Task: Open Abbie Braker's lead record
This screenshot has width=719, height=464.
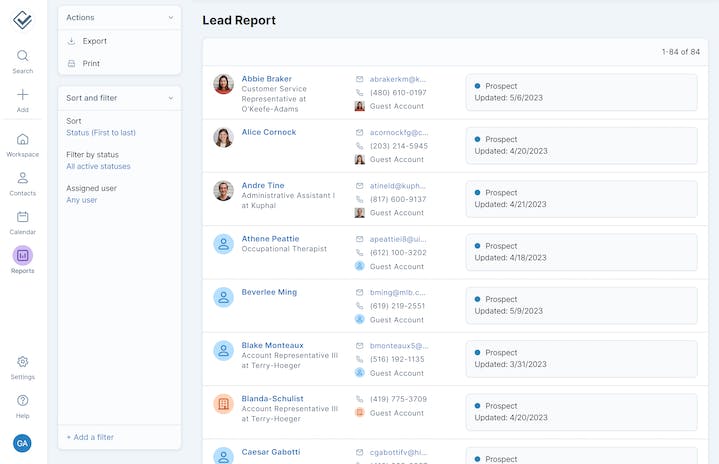Action: click(266, 79)
